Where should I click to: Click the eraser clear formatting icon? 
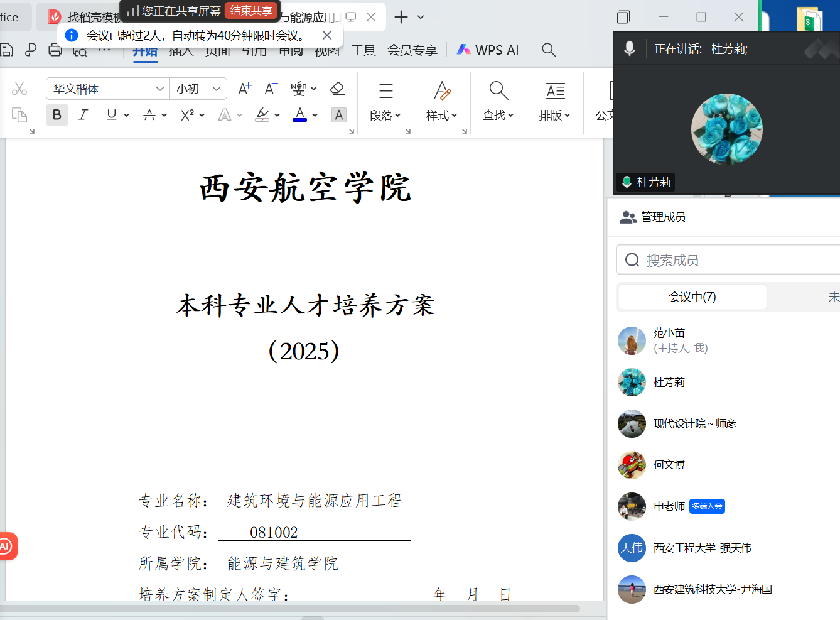[x=338, y=89]
